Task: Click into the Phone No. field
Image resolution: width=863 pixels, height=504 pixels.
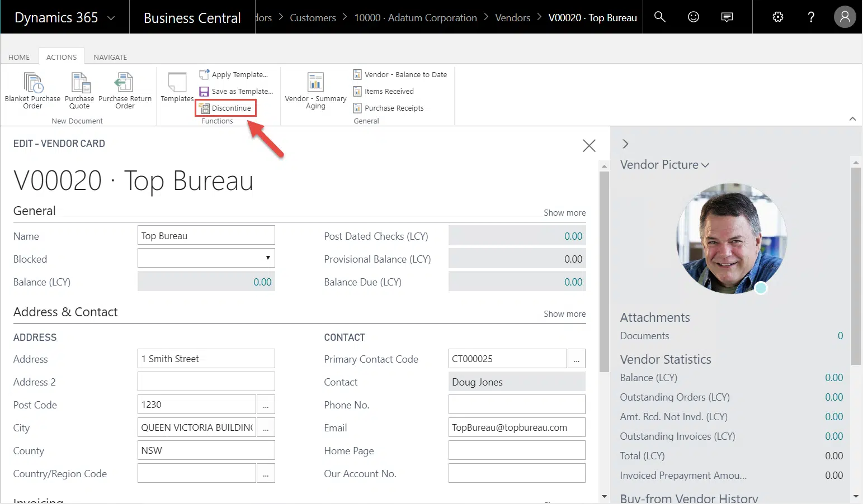Action: 516,405
